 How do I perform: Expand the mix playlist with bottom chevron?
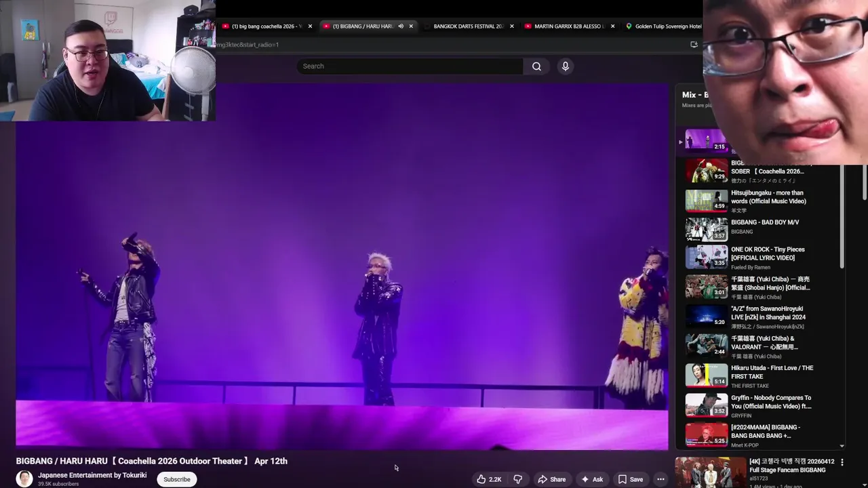point(842,445)
